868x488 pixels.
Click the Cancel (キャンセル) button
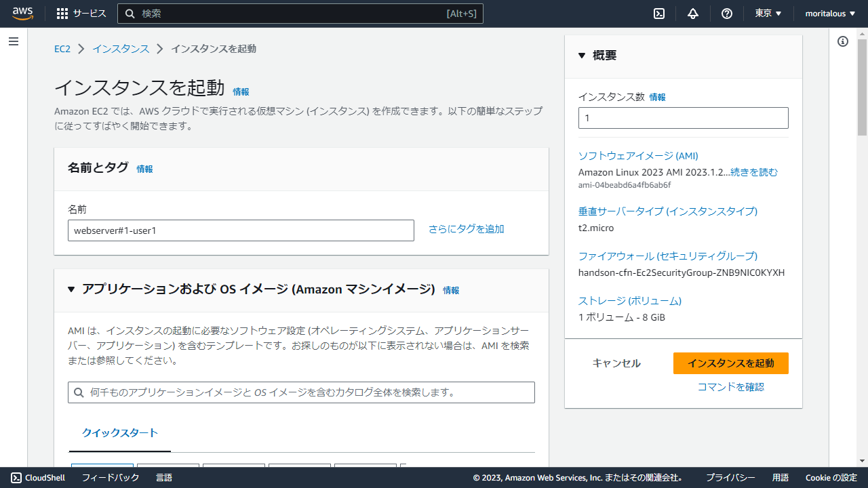(616, 363)
